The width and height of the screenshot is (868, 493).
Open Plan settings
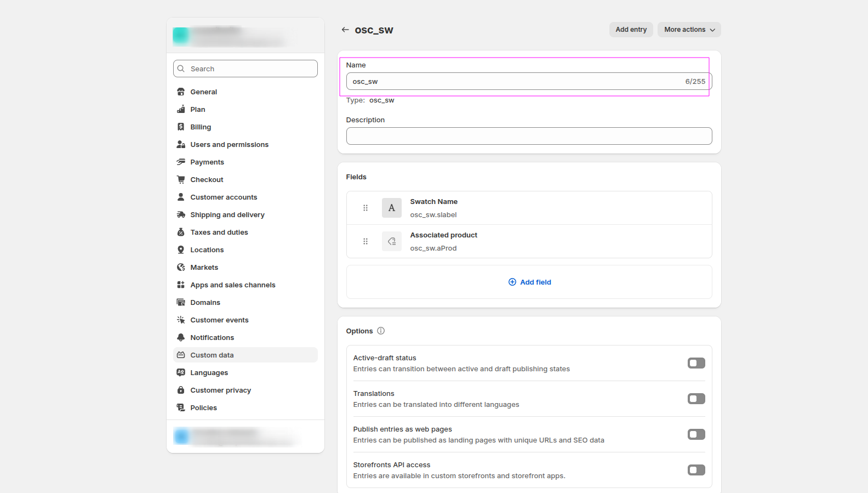[245, 109]
